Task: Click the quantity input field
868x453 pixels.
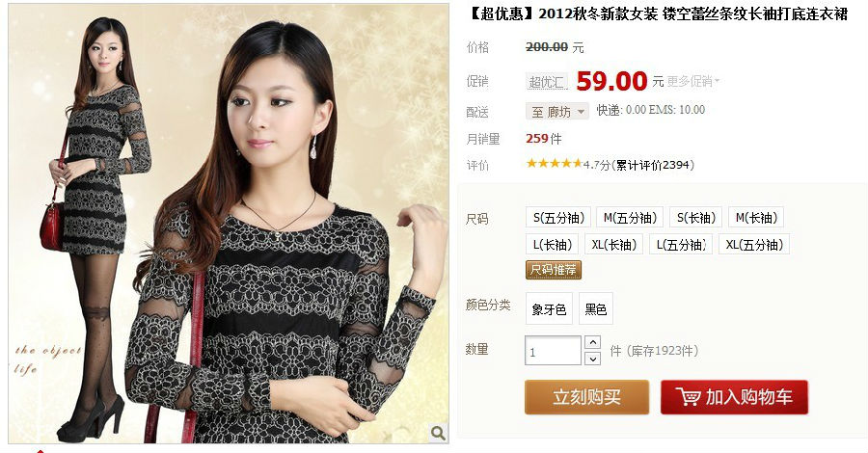Action: tap(553, 351)
